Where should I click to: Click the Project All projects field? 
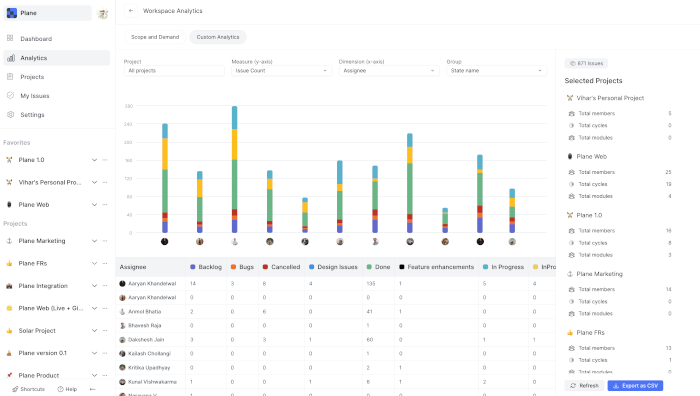coord(174,71)
